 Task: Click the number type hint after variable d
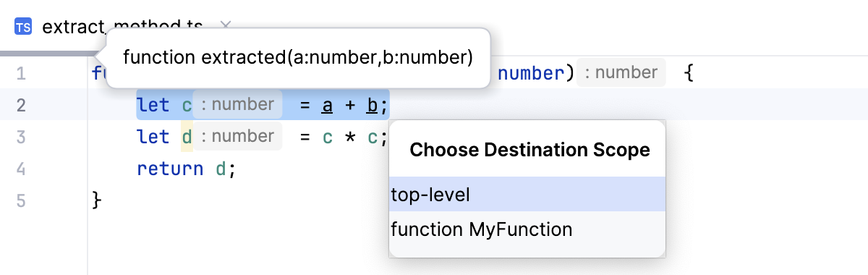point(238,136)
